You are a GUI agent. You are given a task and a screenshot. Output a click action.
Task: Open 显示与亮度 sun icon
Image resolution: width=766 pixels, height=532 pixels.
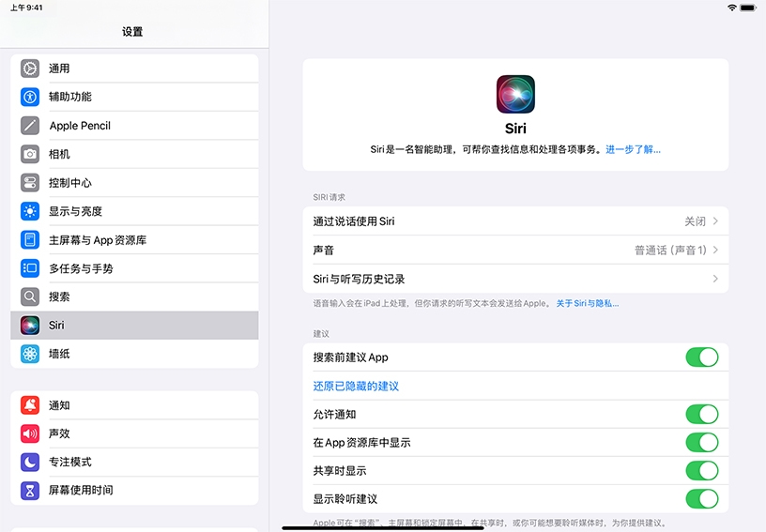point(30,211)
